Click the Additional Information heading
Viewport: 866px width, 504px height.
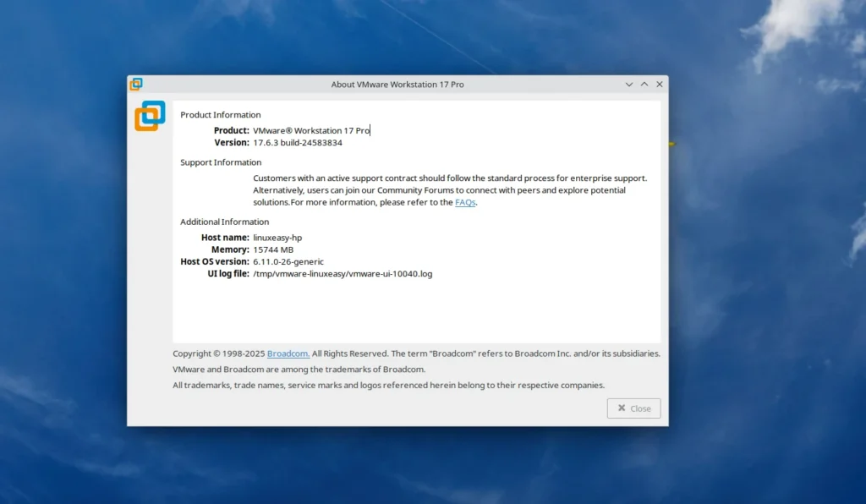(x=225, y=222)
